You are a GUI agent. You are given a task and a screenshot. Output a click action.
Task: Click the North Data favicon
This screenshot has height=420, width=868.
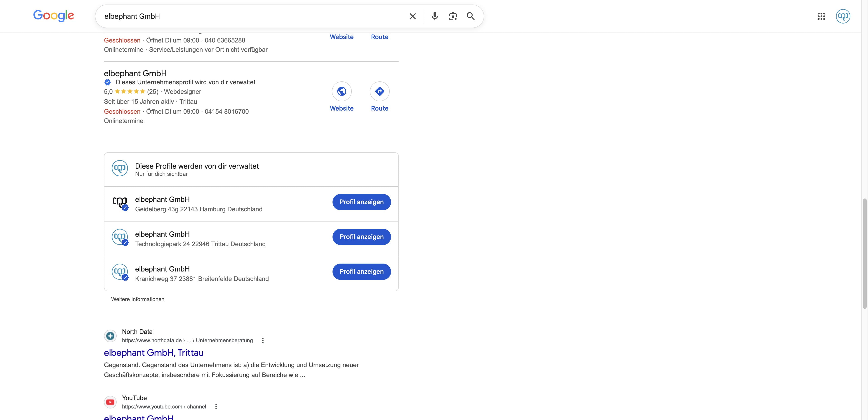click(110, 336)
